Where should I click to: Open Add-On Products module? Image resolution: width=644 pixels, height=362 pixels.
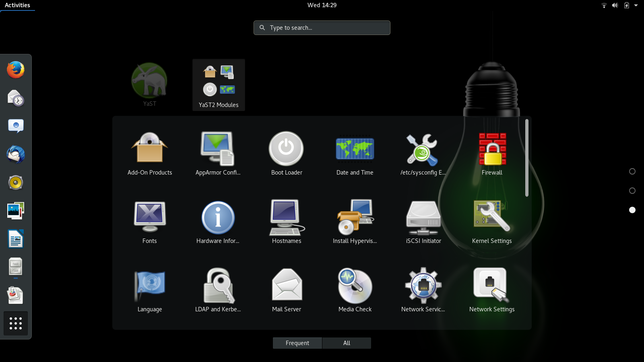149,154
